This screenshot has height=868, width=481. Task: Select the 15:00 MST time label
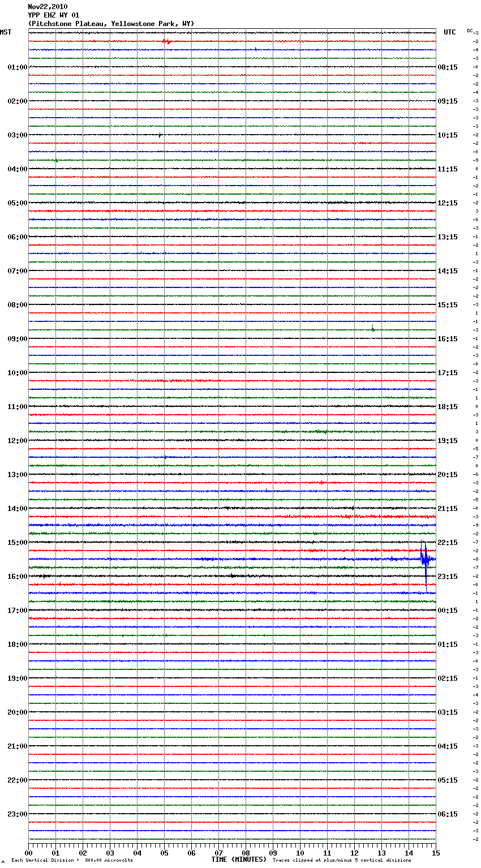17,543
